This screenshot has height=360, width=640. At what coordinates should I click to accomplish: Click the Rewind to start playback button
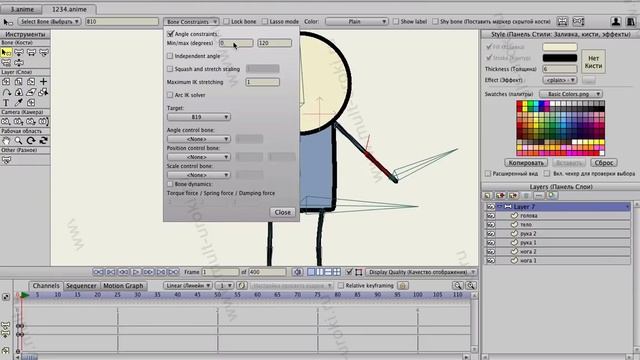[98, 272]
